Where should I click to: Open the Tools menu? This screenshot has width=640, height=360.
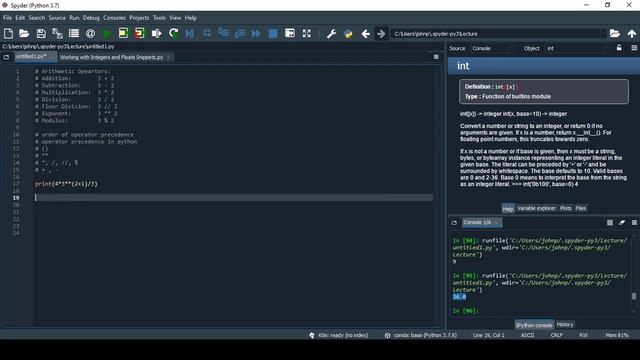[x=159, y=18]
